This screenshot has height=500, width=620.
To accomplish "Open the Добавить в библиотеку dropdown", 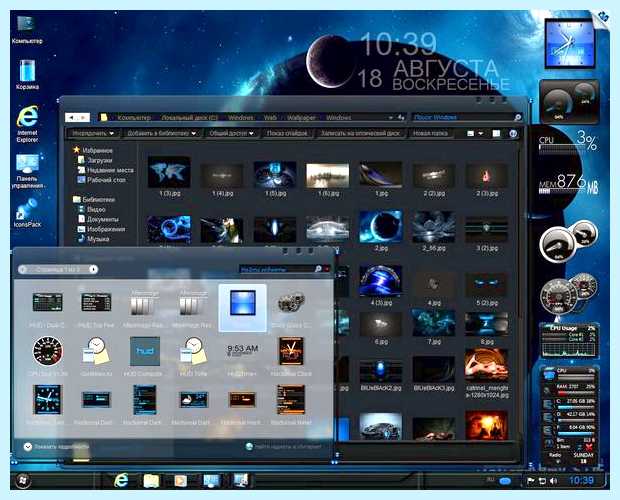I will coord(161,134).
